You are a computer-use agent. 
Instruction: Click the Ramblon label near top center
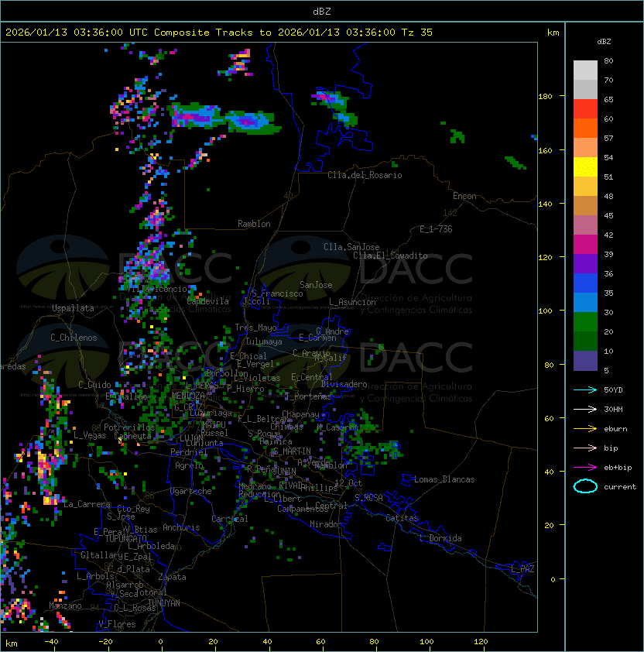pyautogui.click(x=254, y=224)
